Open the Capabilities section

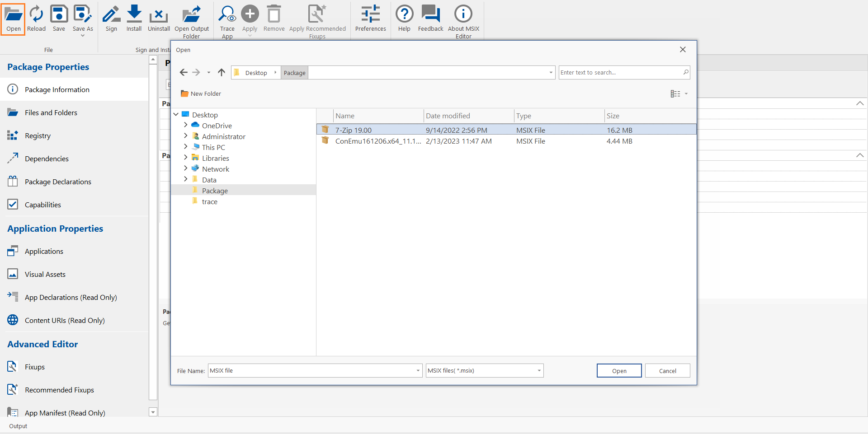pyautogui.click(x=43, y=205)
